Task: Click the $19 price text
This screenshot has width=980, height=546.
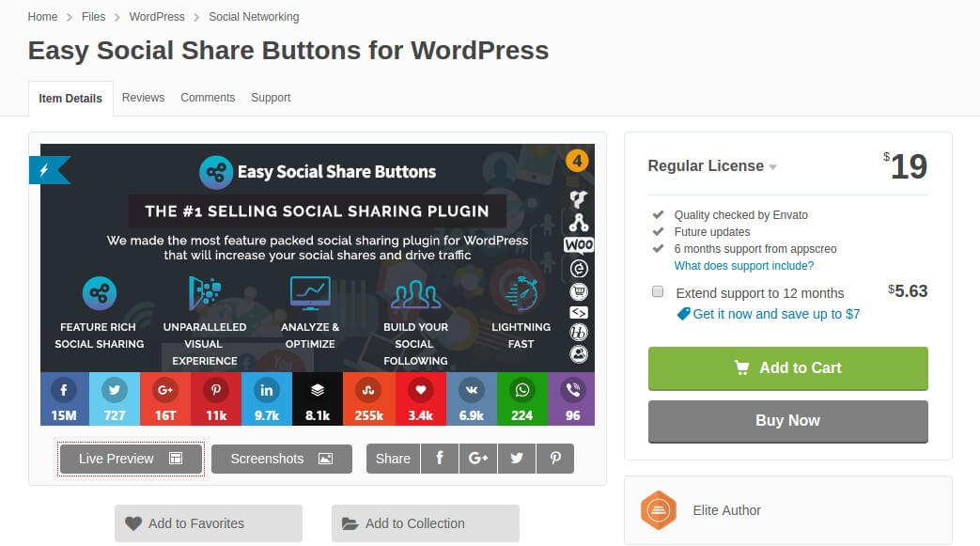Action: (905, 166)
